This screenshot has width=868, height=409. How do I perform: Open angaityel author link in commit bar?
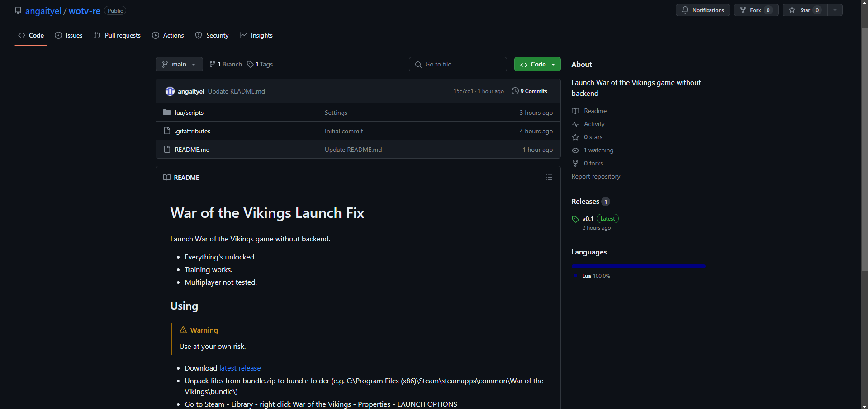click(x=191, y=91)
